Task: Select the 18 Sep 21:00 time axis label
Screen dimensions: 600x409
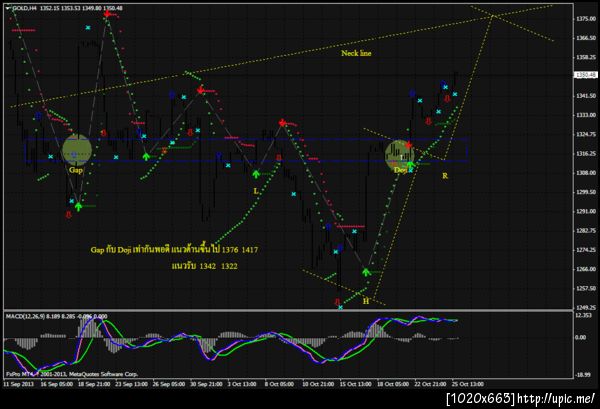Action: [94, 384]
